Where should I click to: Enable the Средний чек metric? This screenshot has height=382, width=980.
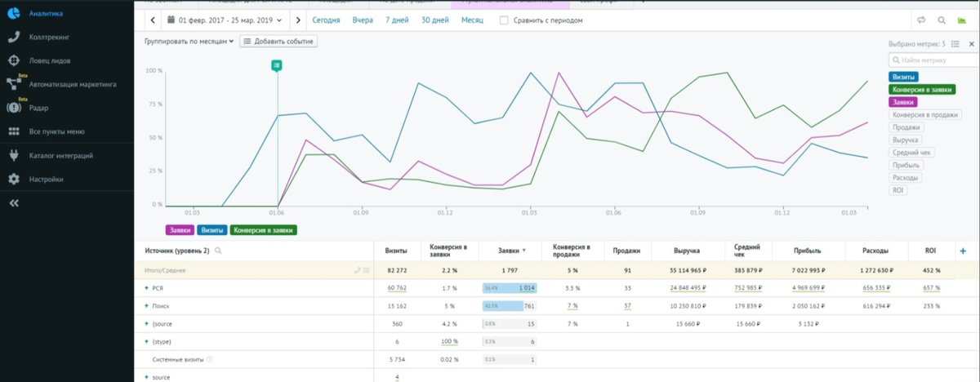click(911, 153)
